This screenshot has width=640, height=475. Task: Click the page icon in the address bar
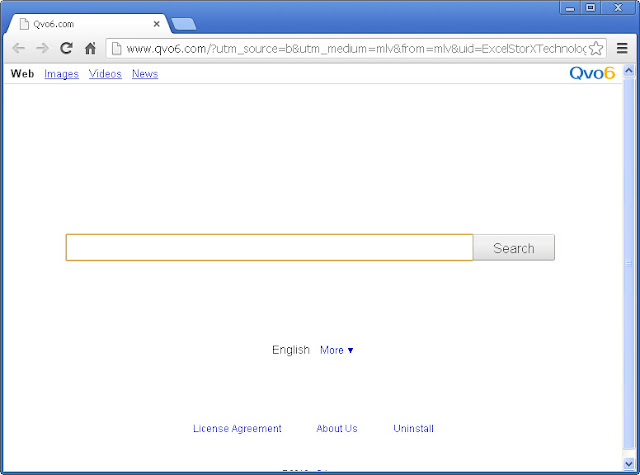pos(116,49)
